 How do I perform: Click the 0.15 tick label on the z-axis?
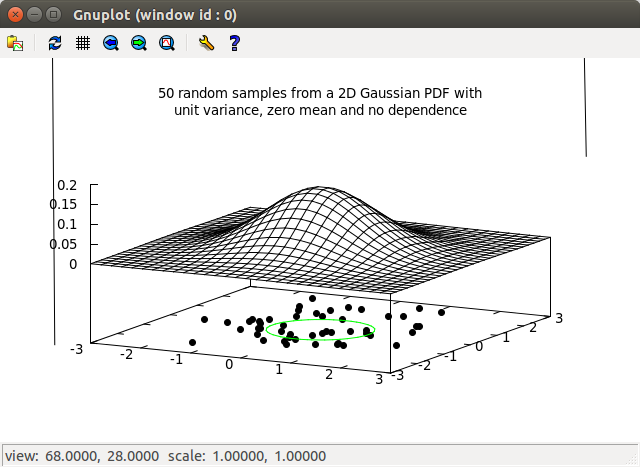[x=63, y=205]
